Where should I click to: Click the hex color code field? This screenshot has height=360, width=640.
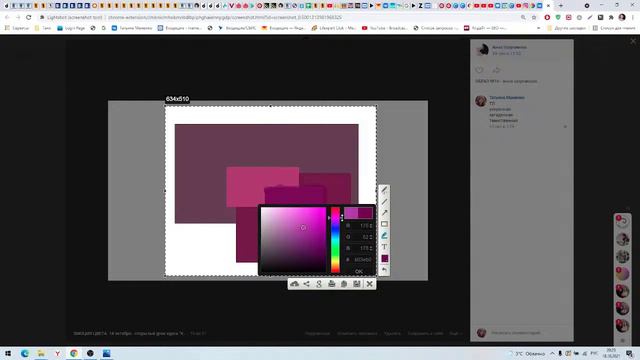pos(362,260)
